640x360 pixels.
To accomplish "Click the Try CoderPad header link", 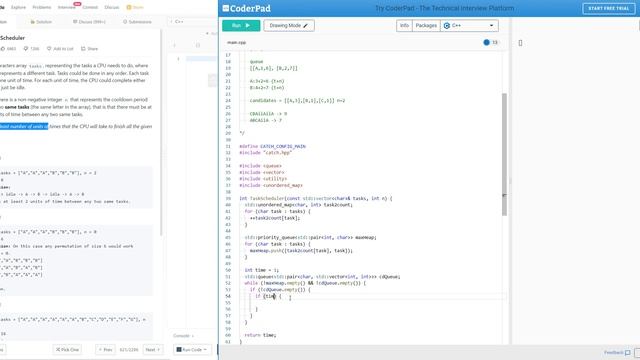I will coord(444,8).
